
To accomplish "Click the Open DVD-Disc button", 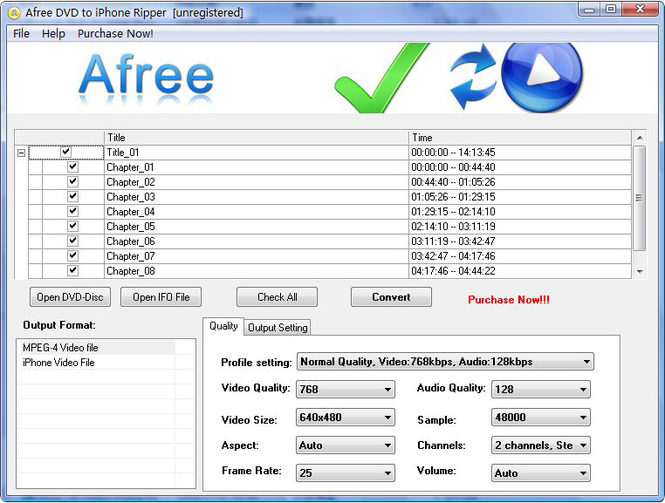I will point(70,297).
